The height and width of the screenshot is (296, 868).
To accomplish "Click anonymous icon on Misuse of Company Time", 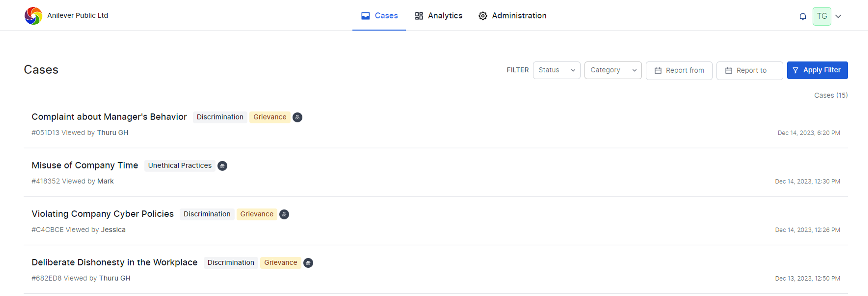I will 222,166.
